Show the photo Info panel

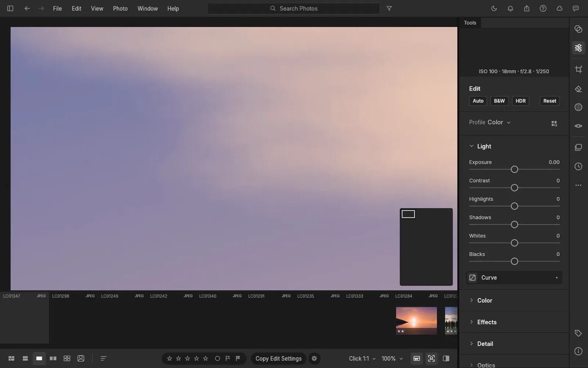578,351
